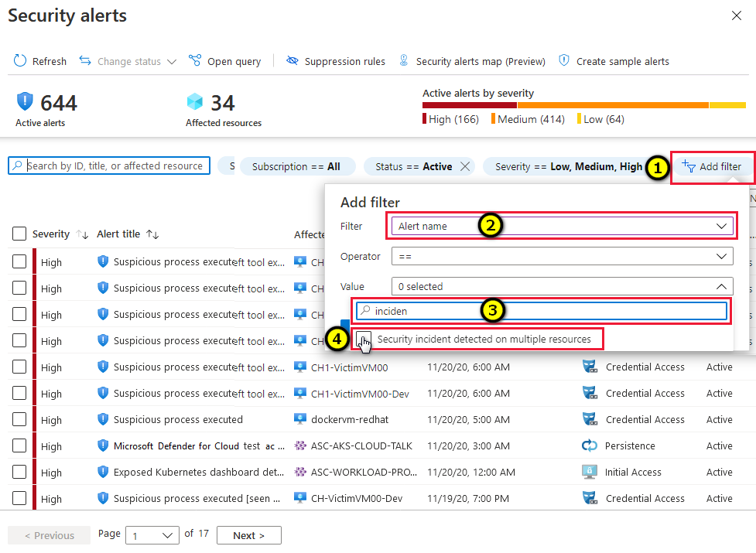Screen dimensions: 756x553
Task: Close the Security alerts pane
Action: point(736,15)
